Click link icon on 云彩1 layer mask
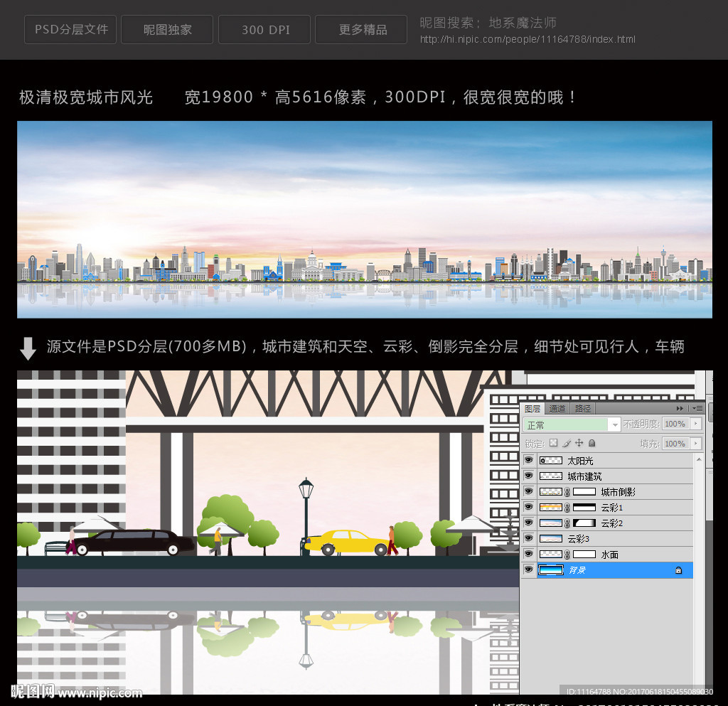Viewport: 728px width, 706px height. point(567,508)
